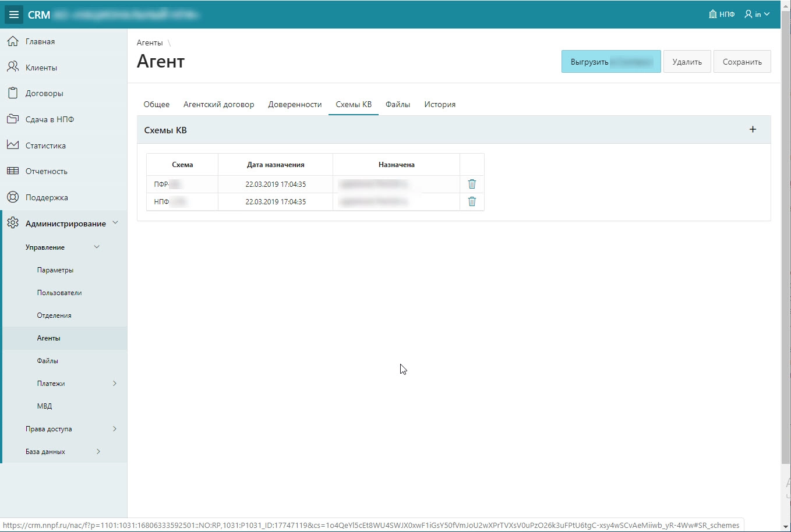The height and width of the screenshot is (532, 791).
Task: Click the Схемы КВ panel heading
Action: click(x=165, y=130)
